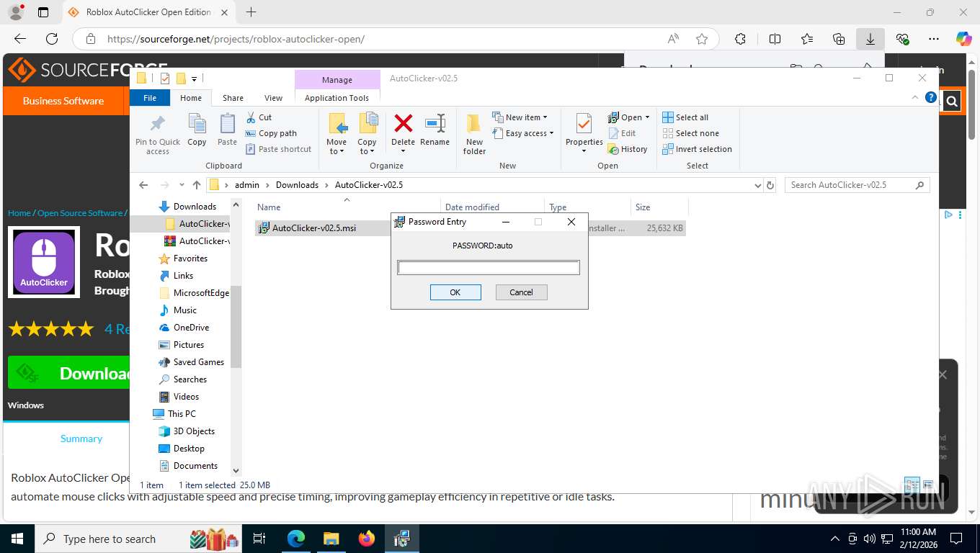This screenshot has height=553, width=980.
Task: Add page to Edge favorites star
Action: coord(702,39)
